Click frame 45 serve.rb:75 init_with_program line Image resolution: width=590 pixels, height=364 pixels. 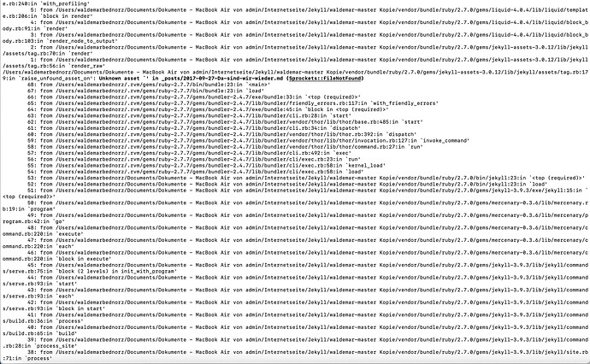pyautogui.click(x=295, y=267)
